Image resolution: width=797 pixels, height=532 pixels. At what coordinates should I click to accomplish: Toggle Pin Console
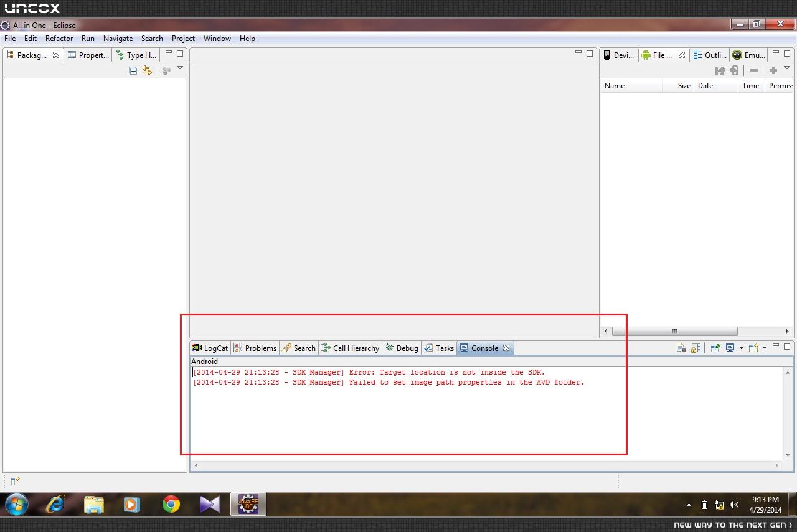pos(715,348)
